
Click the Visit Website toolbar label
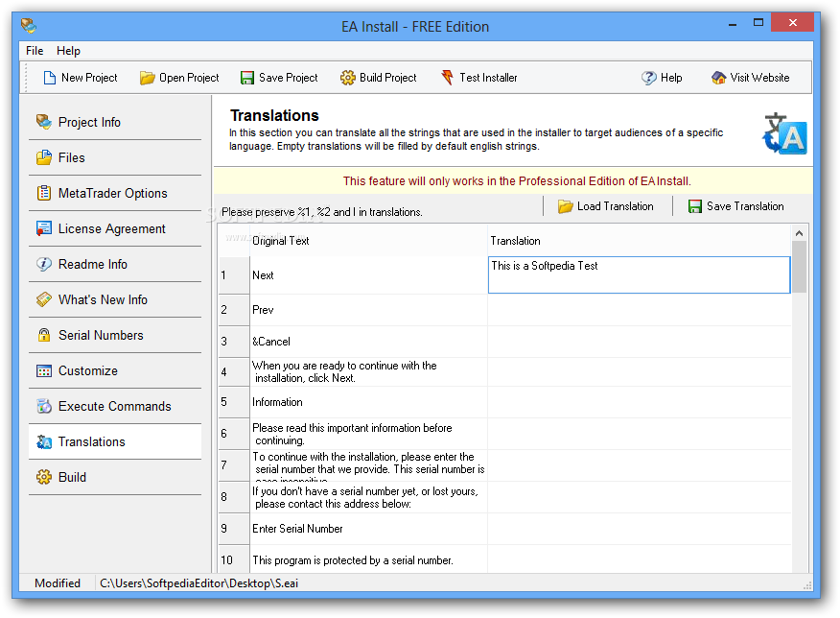pos(759,78)
